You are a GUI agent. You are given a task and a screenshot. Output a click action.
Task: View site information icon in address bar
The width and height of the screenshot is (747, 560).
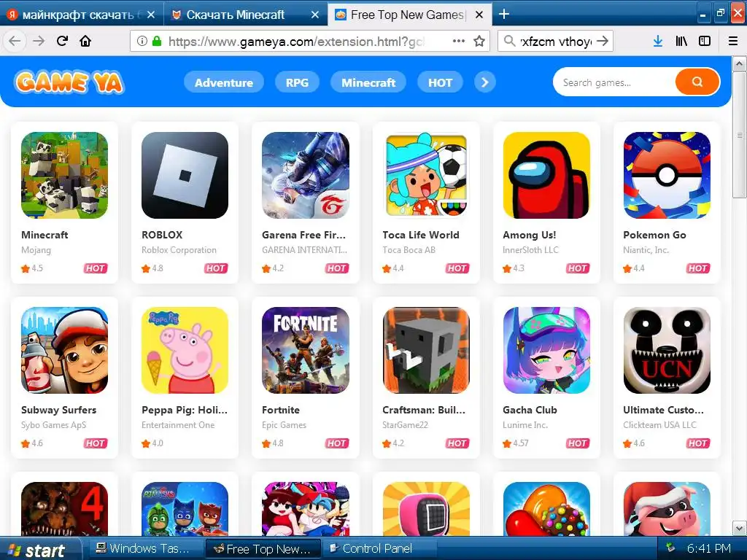[142, 41]
